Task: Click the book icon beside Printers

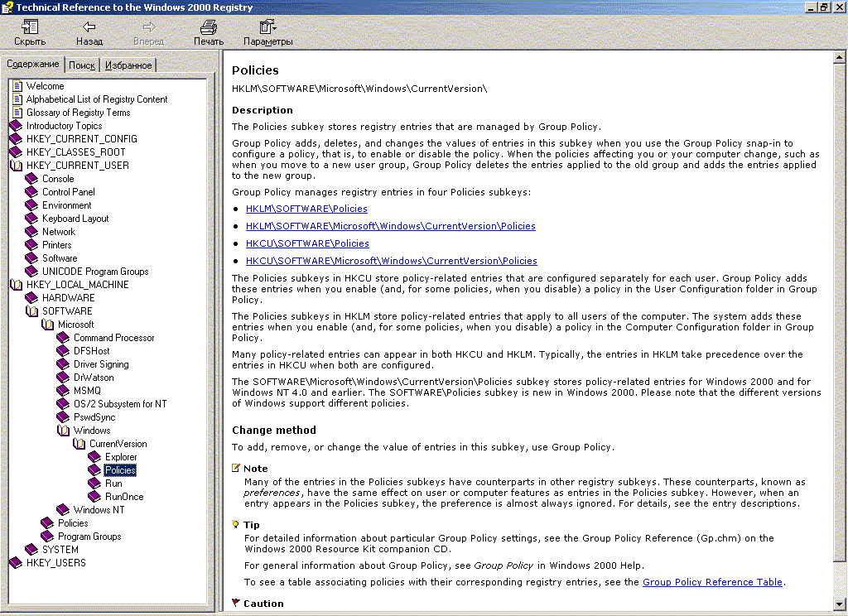Action: (32, 245)
